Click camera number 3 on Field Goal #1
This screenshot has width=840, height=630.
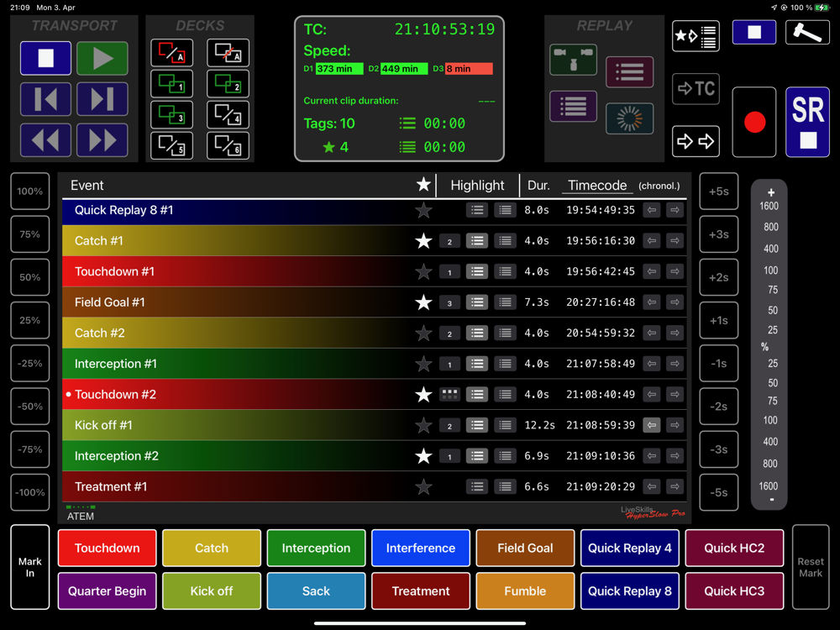click(449, 302)
